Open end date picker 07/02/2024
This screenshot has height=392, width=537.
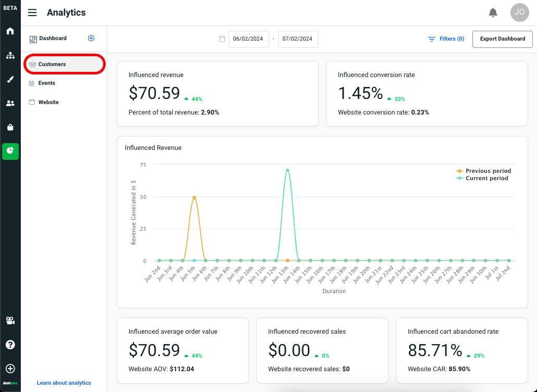(297, 39)
